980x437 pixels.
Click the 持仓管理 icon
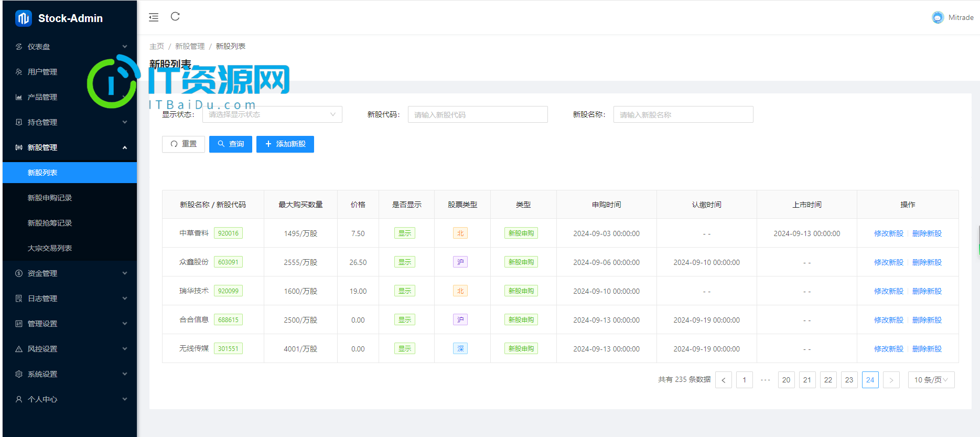[x=19, y=122]
